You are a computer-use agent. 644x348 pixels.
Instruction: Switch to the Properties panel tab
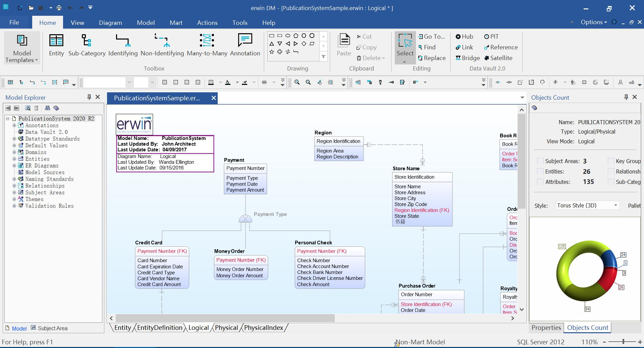click(546, 328)
